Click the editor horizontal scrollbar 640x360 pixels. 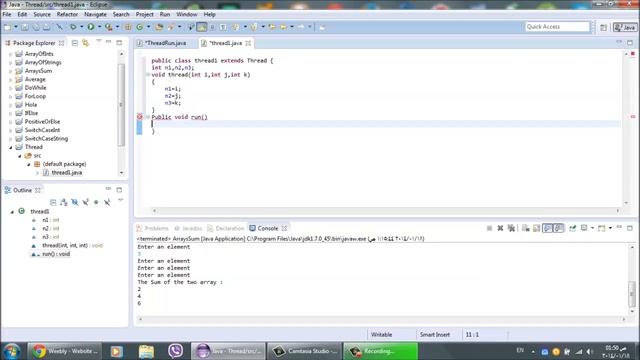pos(386,211)
